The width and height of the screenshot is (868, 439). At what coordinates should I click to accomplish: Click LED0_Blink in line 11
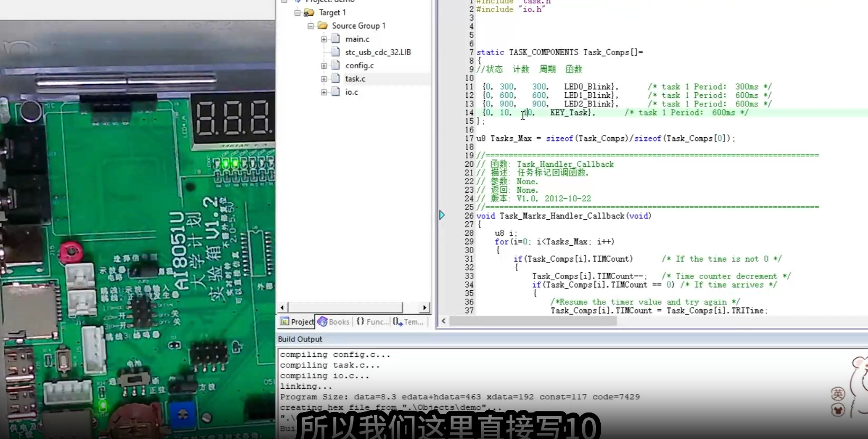pos(587,87)
